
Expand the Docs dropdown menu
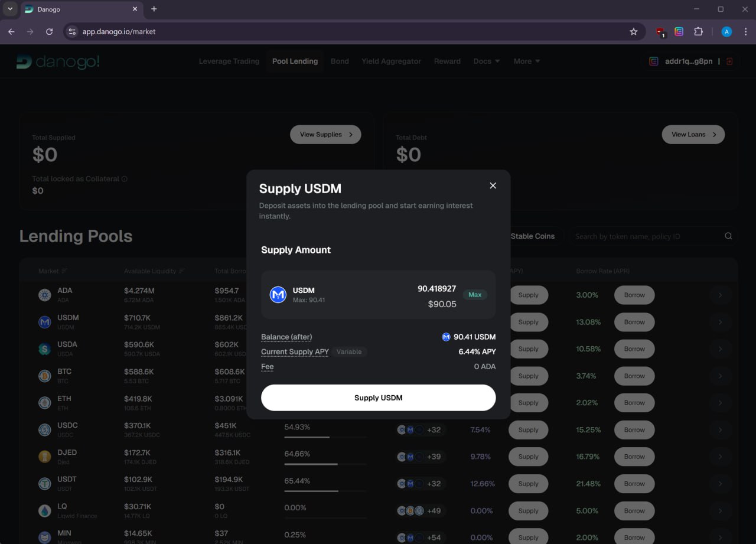[487, 61]
